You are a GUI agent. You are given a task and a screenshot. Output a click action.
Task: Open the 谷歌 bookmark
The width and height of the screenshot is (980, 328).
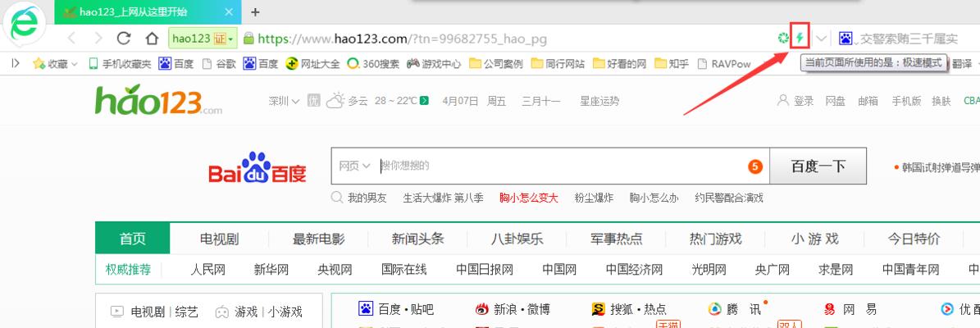(x=219, y=63)
